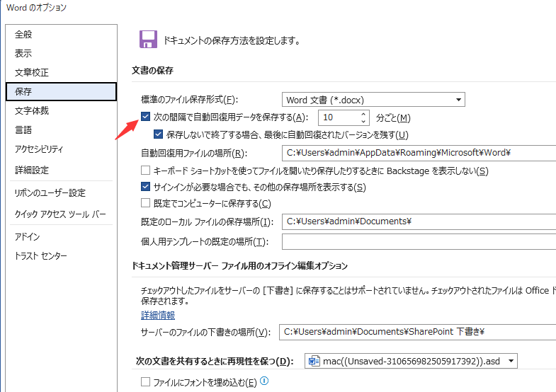Open トラスト センター category
Viewport: 556px width, 392px height.
(x=62, y=255)
